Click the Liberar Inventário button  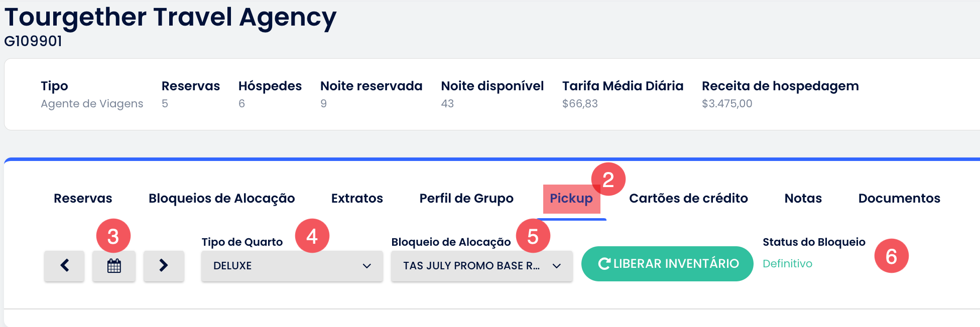(x=667, y=264)
